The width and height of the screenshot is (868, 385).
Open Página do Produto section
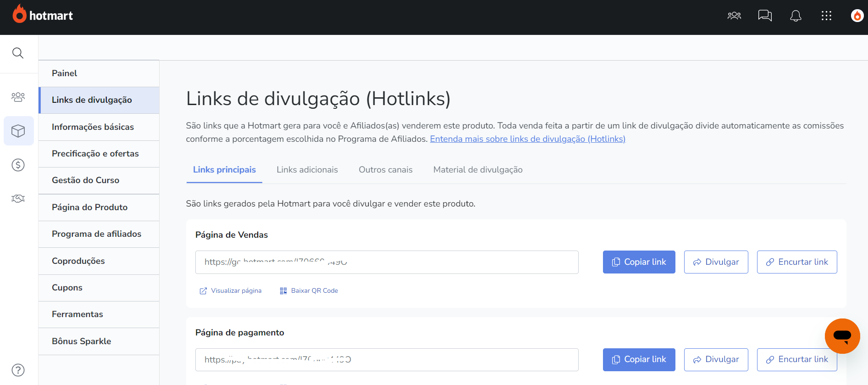point(99,207)
